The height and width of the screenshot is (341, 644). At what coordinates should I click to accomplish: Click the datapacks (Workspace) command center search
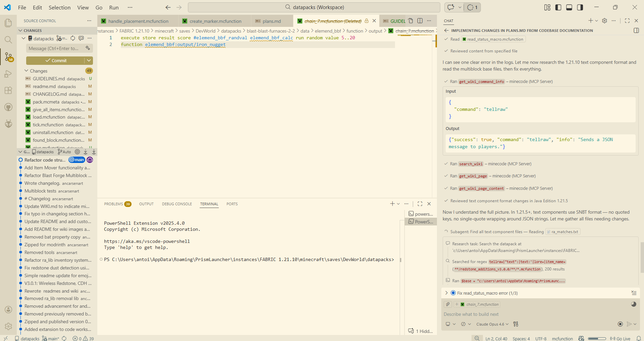pyautogui.click(x=314, y=7)
